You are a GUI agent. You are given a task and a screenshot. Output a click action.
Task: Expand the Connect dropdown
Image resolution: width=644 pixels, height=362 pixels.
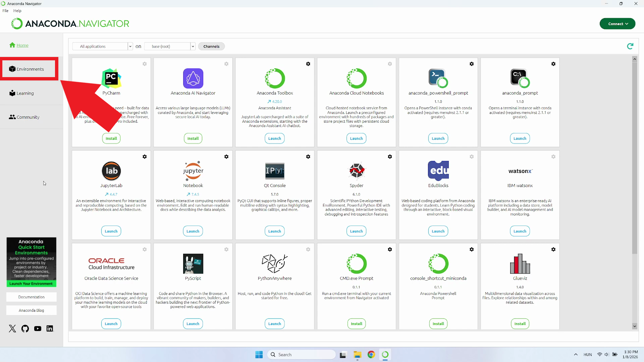(x=617, y=23)
